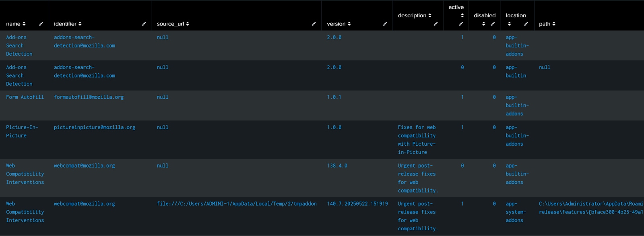Click the resize handle icon in identifier column
The height and width of the screenshot is (236, 644).
(144, 24)
